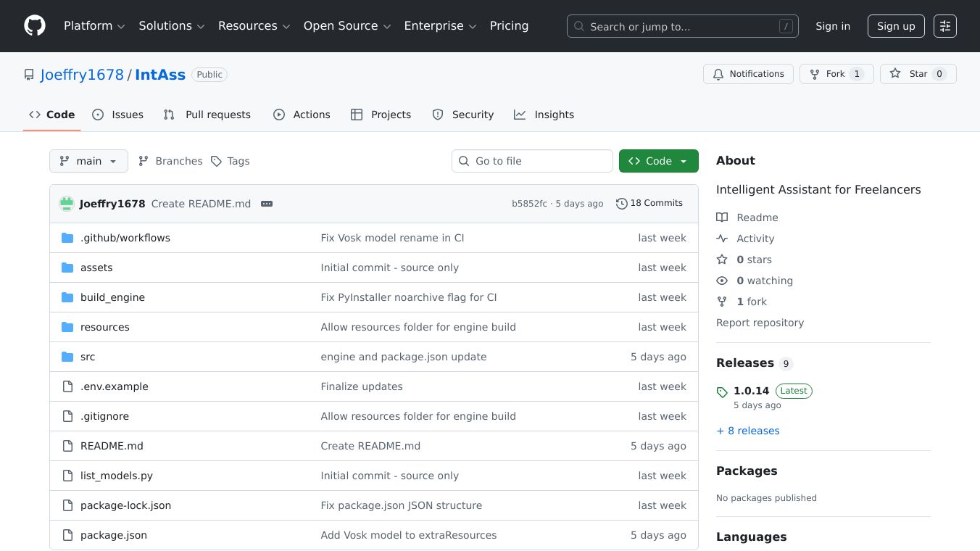
Task: Open the main branch dropdown
Action: coord(88,161)
